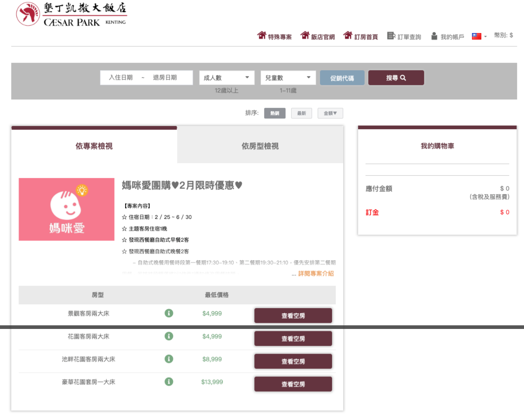Click info icon for 池畔花園客房兩大床
Screen dimensions: 524x420
169,359
